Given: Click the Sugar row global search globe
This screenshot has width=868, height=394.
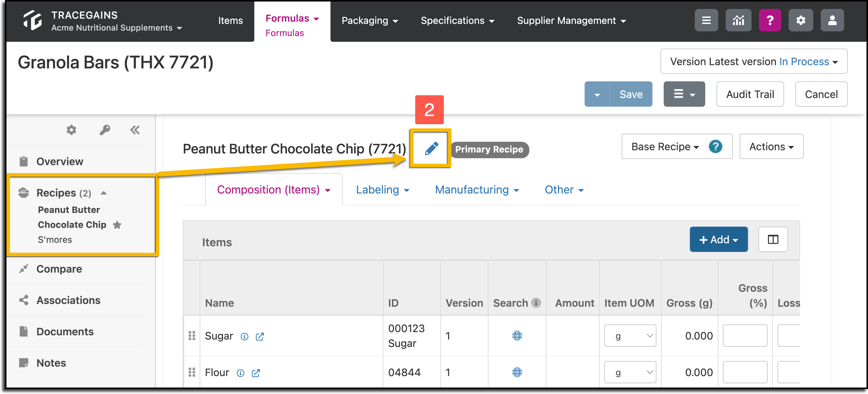Looking at the screenshot, I should point(517,336).
